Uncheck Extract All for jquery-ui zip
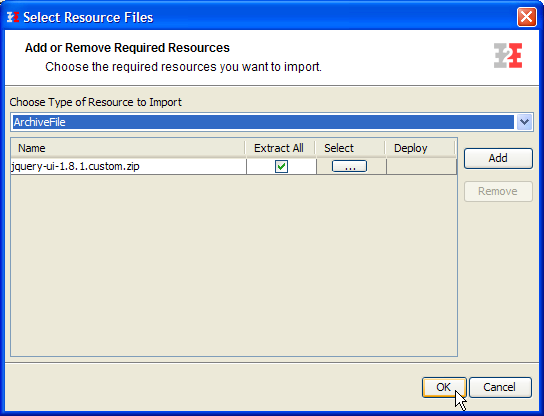This screenshot has height=416, width=544. tap(281, 167)
